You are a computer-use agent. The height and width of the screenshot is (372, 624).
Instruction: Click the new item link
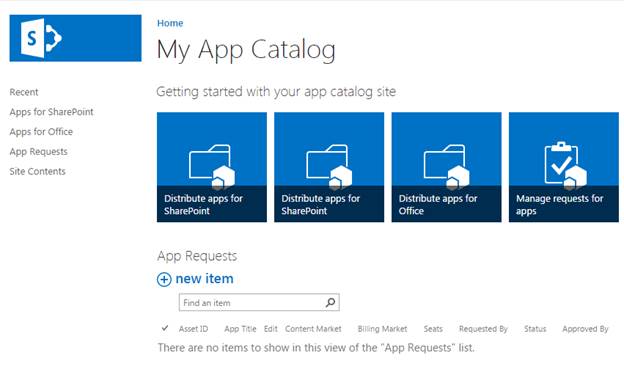[204, 279]
